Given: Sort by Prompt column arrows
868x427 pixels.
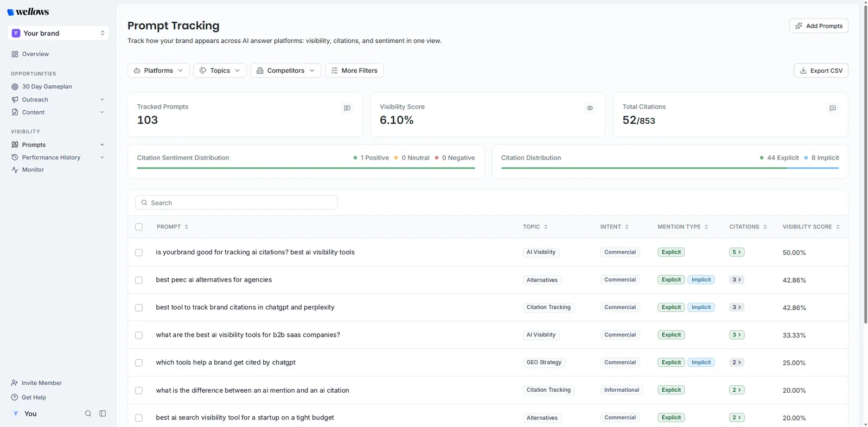Looking at the screenshot, I should click(187, 227).
